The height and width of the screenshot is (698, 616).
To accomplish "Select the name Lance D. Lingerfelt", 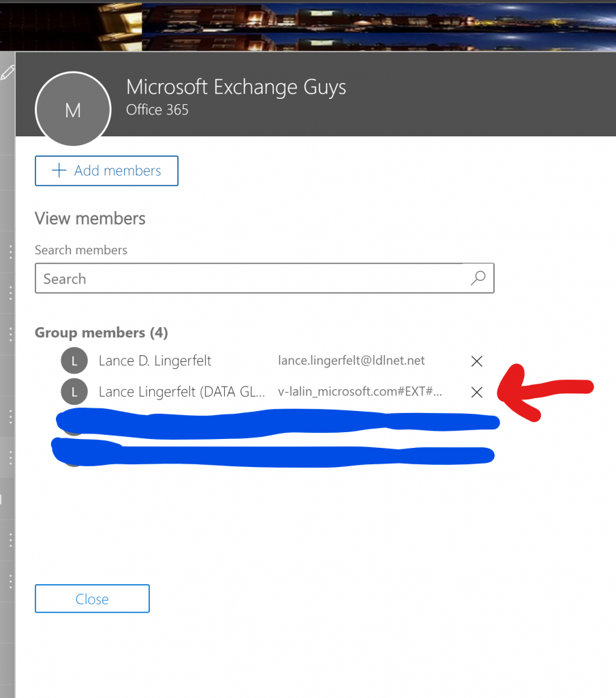I will [155, 361].
